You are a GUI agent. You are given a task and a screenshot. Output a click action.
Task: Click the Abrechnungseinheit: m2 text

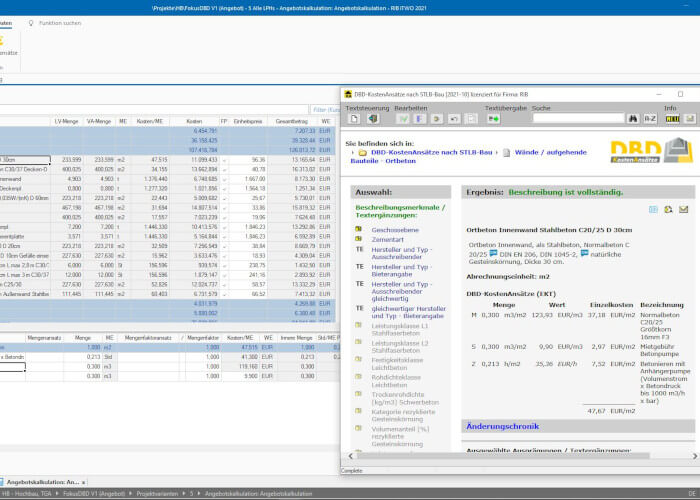(x=508, y=276)
